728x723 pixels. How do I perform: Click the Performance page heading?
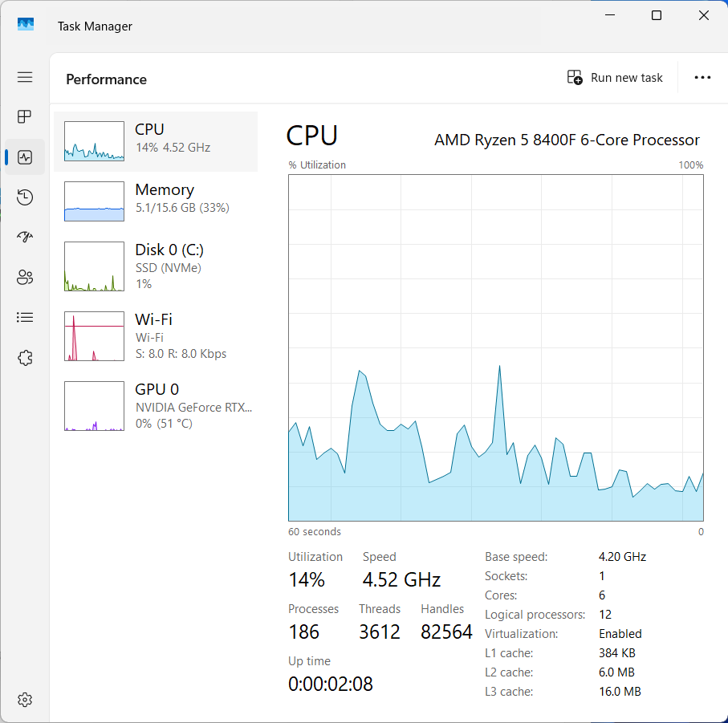[x=106, y=79]
